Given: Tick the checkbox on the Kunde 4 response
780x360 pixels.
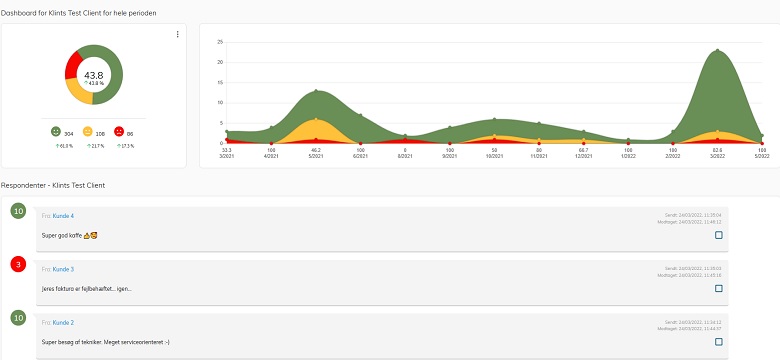Looking at the screenshot, I should coord(719,235).
